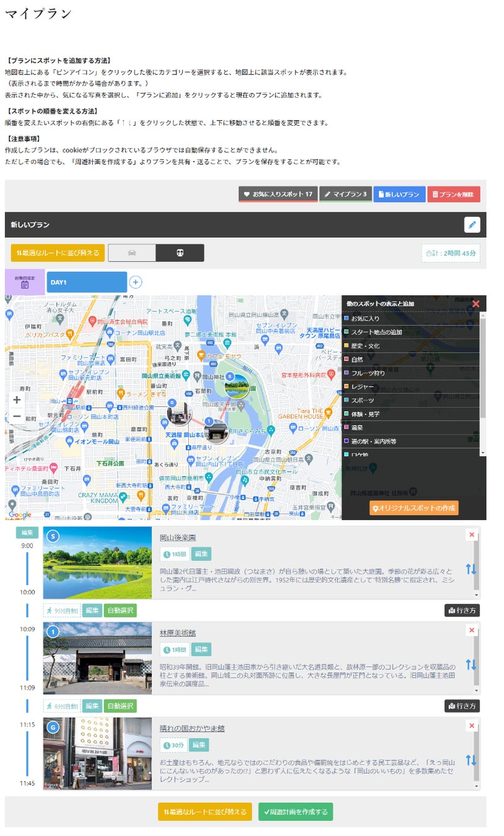This screenshot has height=836, width=504.
Task: Click the down arrow on category list scrollbar
Action: tap(483, 453)
